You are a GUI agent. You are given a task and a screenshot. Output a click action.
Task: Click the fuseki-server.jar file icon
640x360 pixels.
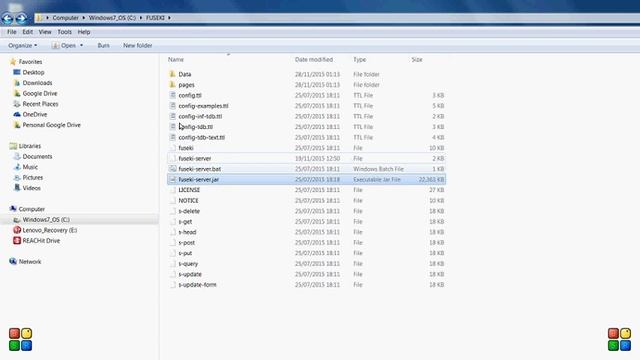click(x=173, y=180)
